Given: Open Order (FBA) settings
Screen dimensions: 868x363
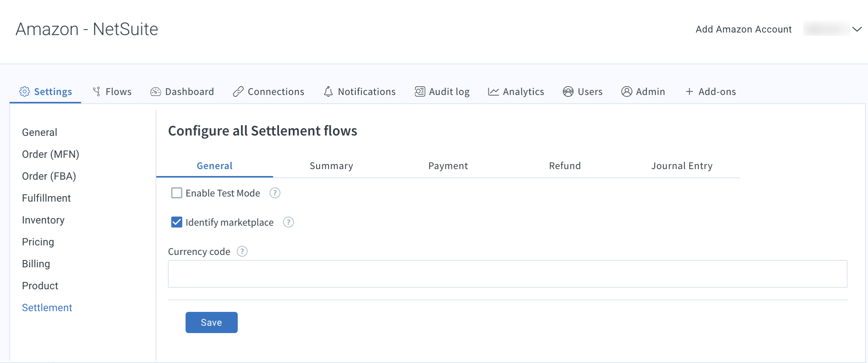Looking at the screenshot, I should click(x=49, y=176).
